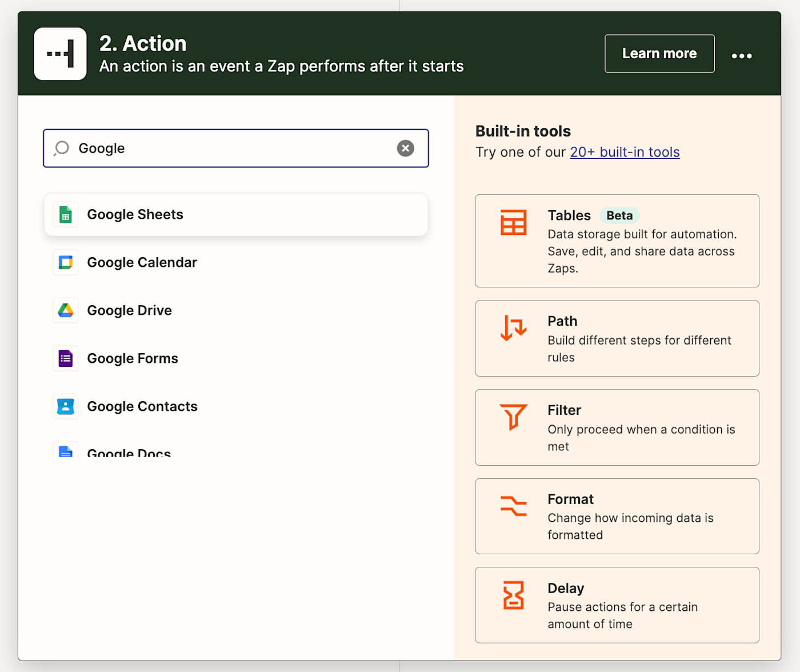Choose the Format built-in tool card
Viewport: 800px width, 672px height.
[x=617, y=516]
